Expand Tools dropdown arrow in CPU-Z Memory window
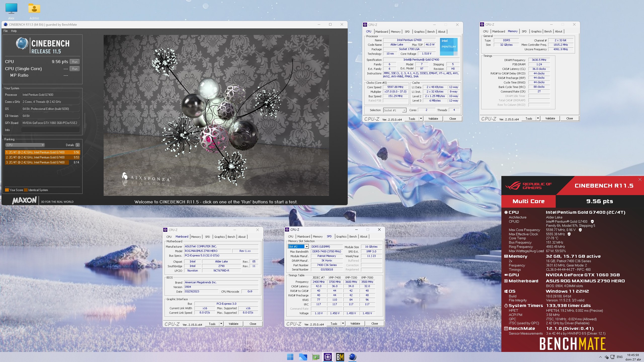The width and height of the screenshot is (644, 362). click(x=538, y=118)
